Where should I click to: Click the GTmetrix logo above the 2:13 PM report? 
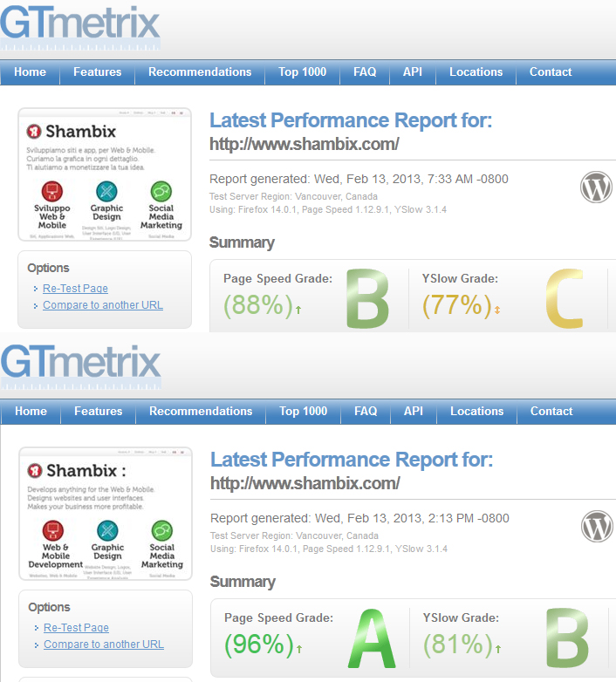[x=81, y=366]
